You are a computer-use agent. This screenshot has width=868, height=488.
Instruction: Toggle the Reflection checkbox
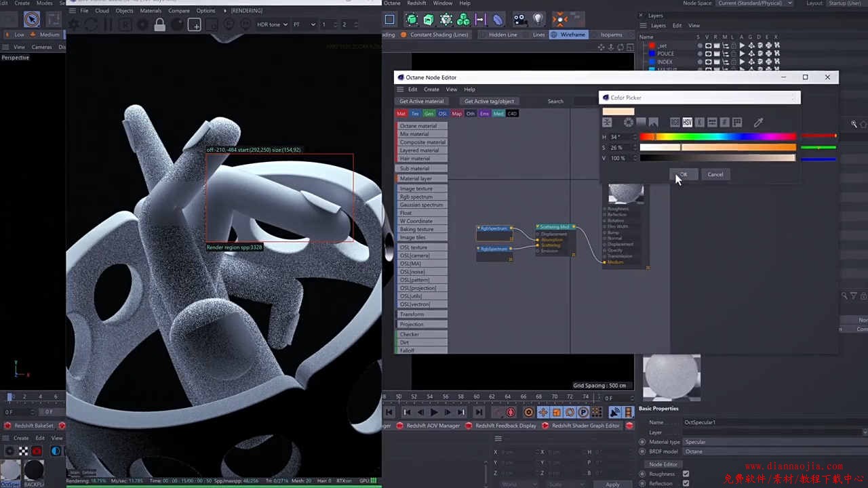click(x=686, y=483)
